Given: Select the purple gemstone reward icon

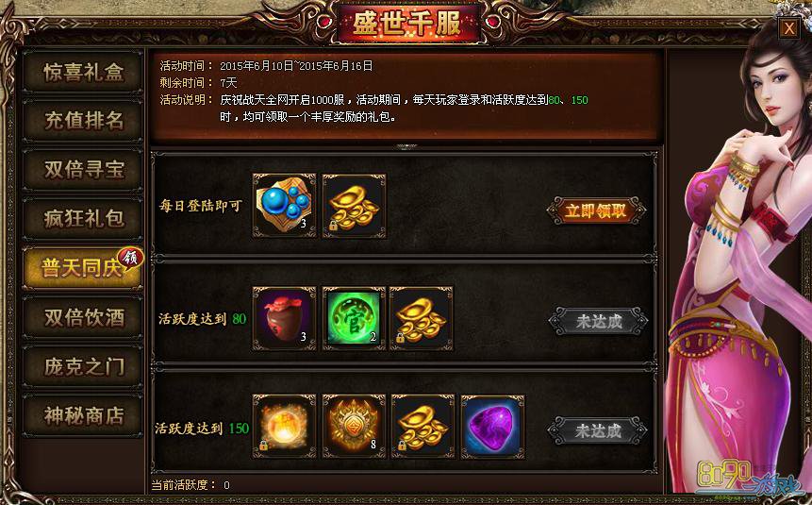Looking at the screenshot, I should pos(493,427).
